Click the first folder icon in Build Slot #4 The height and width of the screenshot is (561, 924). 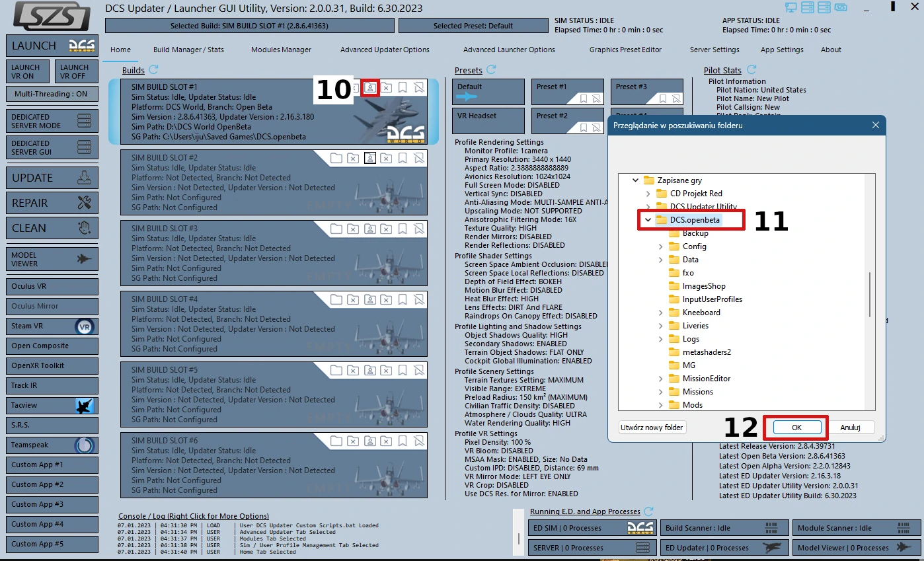336,299
